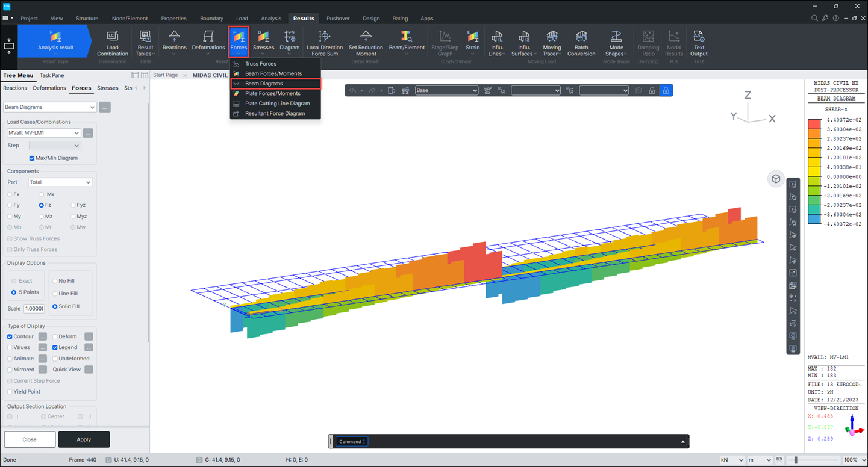
Task: Open the MVall: MV-LM1 load case dropdown
Action: (x=43, y=133)
